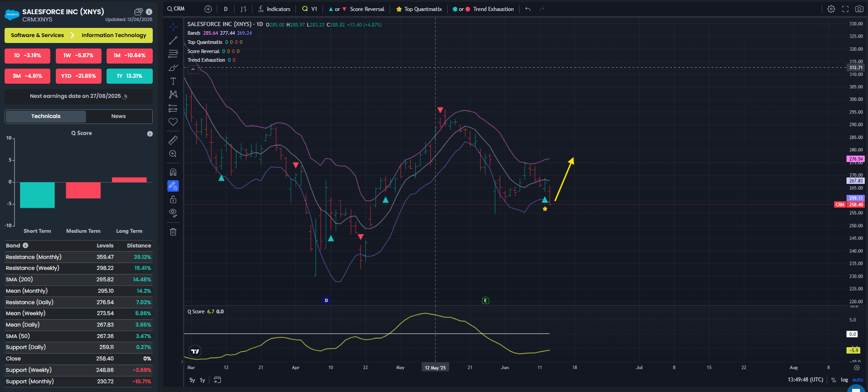
Task: Click the 3M -4.91% performance button
Action: tap(27, 76)
